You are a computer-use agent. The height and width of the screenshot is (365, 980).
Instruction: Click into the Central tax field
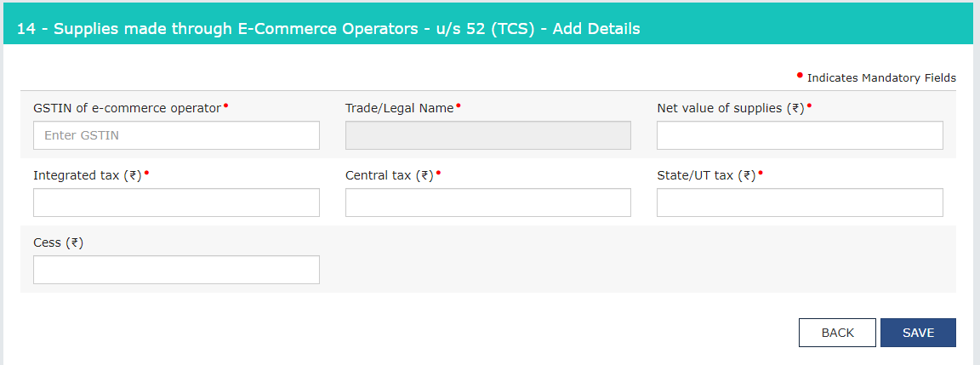point(487,202)
